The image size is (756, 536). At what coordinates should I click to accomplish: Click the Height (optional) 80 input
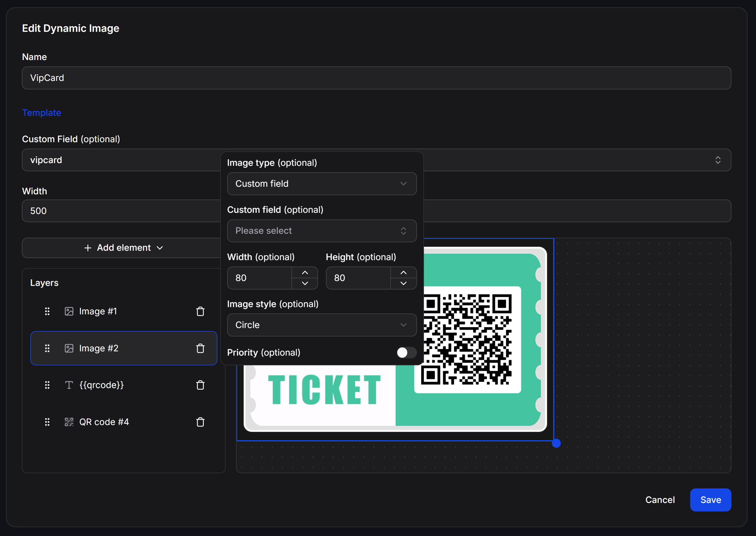pyautogui.click(x=358, y=278)
